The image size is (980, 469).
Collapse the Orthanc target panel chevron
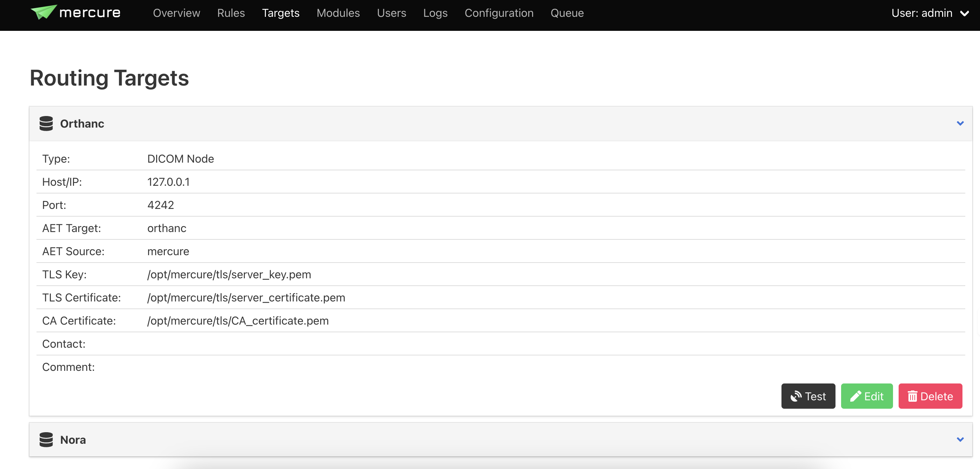click(960, 123)
